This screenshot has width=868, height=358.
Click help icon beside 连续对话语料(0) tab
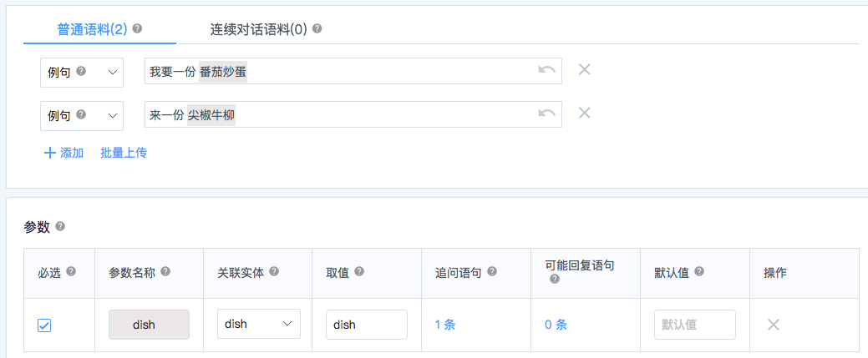pyautogui.click(x=317, y=28)
